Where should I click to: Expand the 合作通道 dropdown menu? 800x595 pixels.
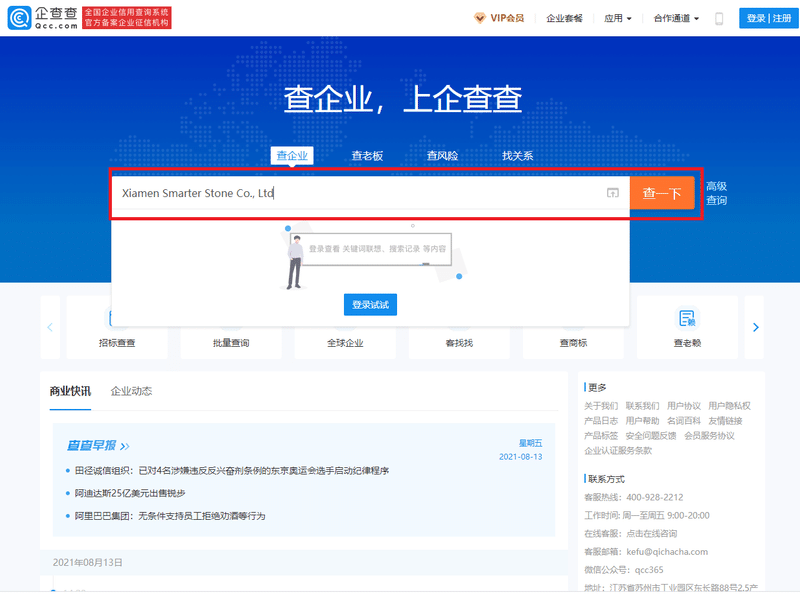point(677,18)
